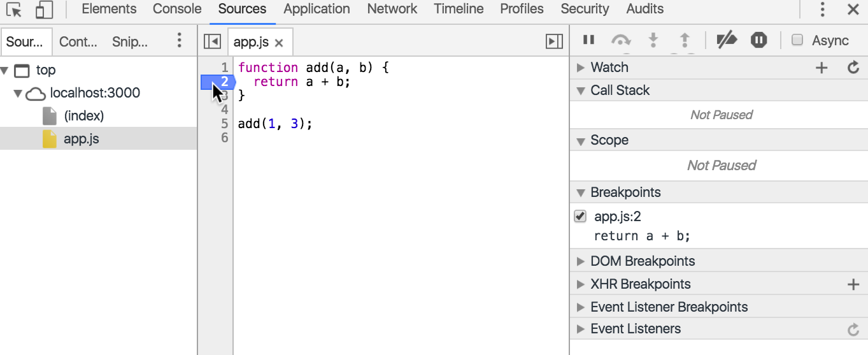
Task: Add XHR breakpoint plus icon
Action: tap(853, 284)
